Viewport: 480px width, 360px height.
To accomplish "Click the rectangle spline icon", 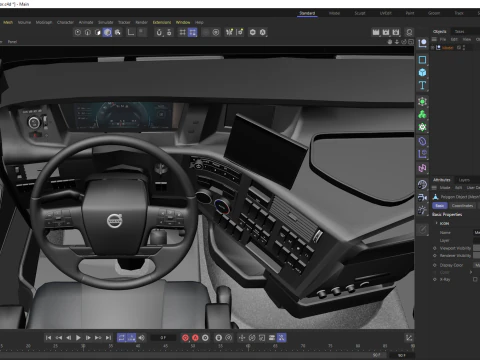I will (422, 60).
